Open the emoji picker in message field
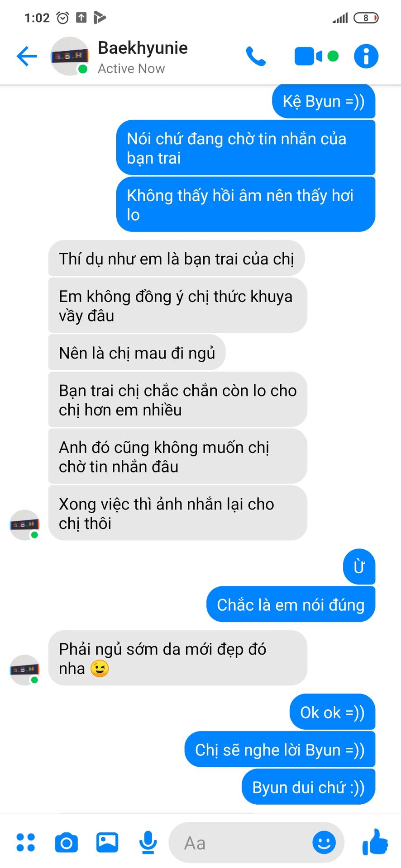Screen dimensions: 401x868 click(324, 843)
